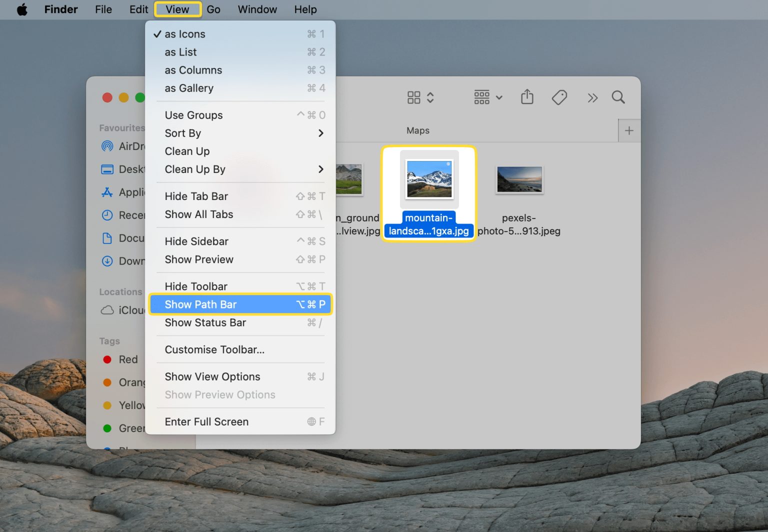Choose Customise Toolbar from View menu
This screenshot has width=768, height=532.
(x=215, y=349)
